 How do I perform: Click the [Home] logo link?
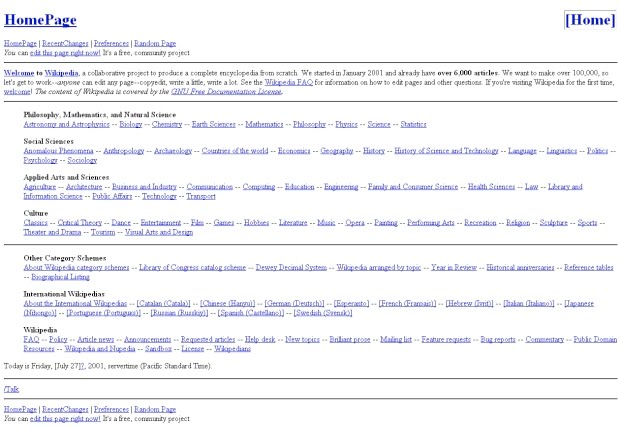point(590,20)
